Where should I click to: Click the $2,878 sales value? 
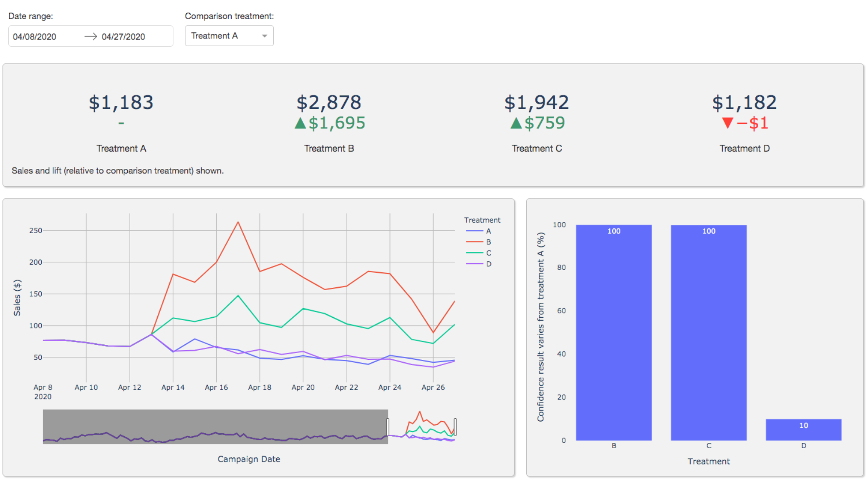point(329,103)
